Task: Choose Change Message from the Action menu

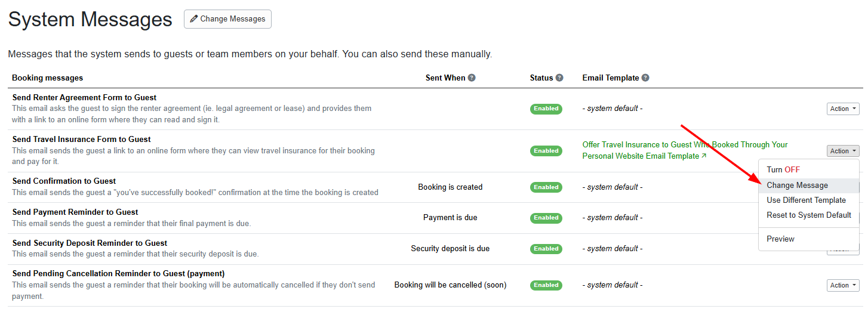Action: [797, 186]
